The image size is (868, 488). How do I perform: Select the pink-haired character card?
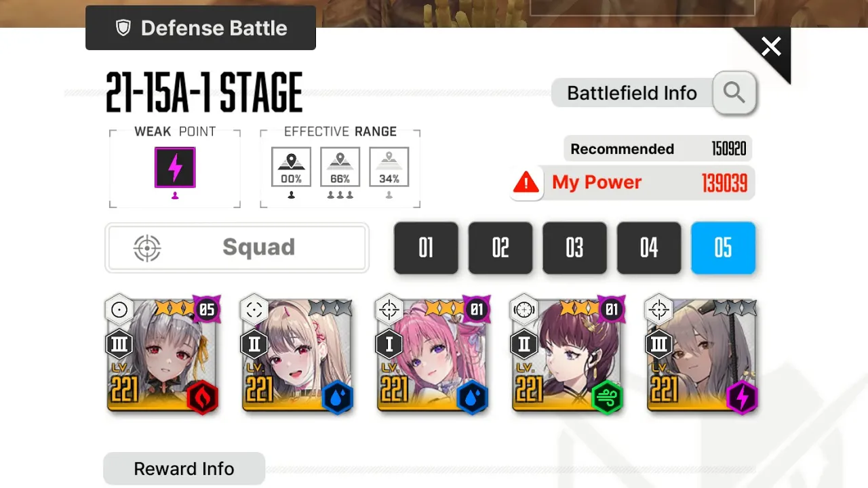pyautogui.click(x=433, y=356)
